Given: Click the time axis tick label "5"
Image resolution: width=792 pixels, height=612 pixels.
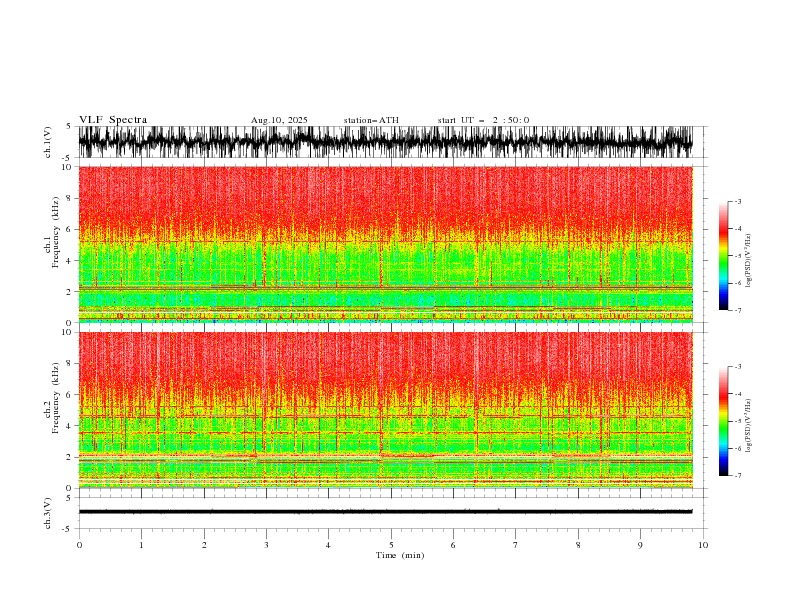Looking at the screenshot, I should 391,545.
